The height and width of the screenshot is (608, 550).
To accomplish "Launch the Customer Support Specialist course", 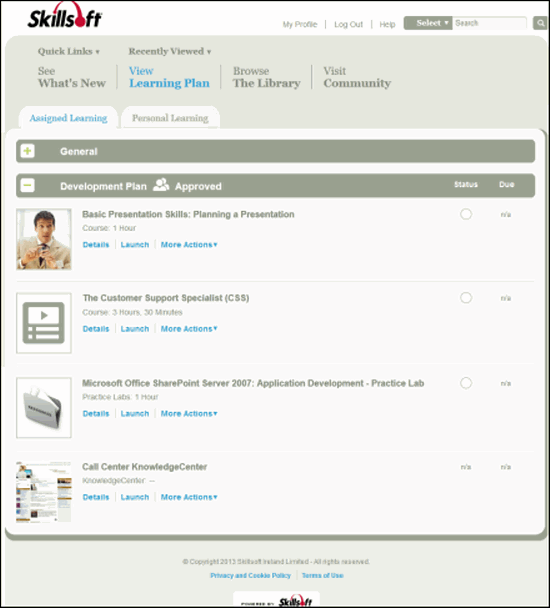I will (x=135, y=329).
